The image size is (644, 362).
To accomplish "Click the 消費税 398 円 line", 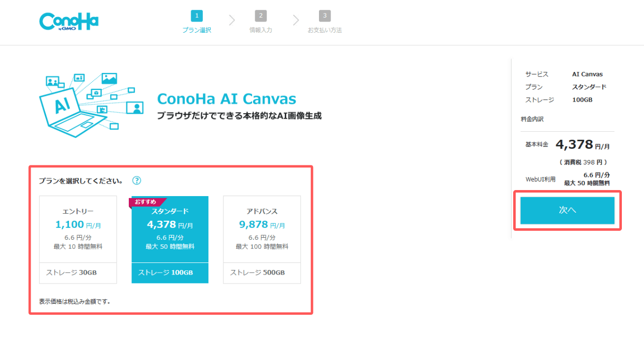I will coord(583,162).
